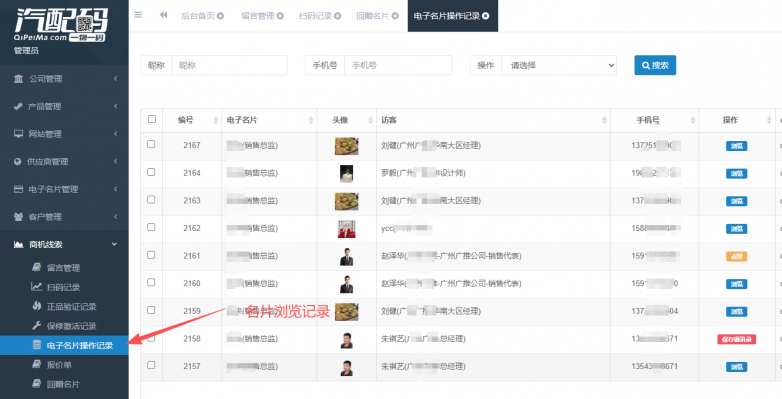
Task: Sort table by 编号 column sort arrows
Action: [x=216, y=120]
